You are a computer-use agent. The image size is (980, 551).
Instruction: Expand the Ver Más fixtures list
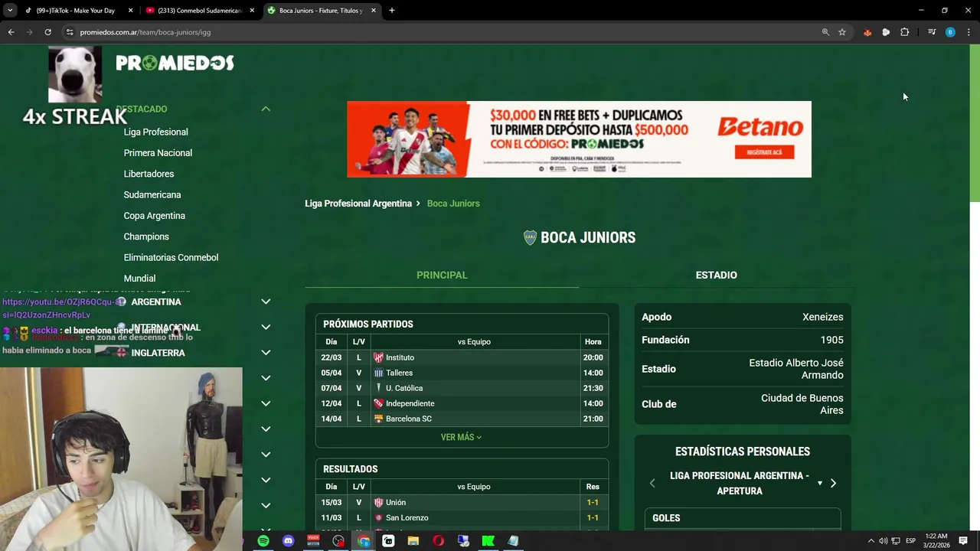(461, 437)
